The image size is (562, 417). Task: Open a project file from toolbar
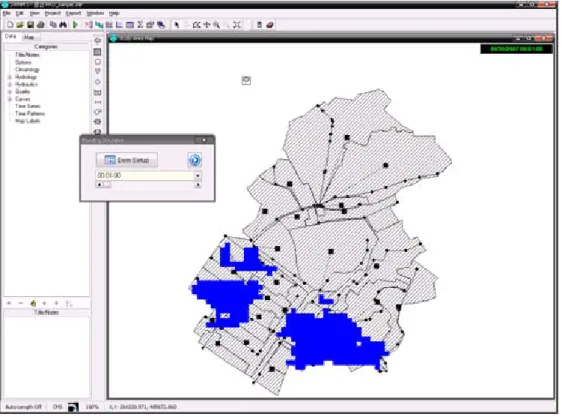(x=20, y=25)
